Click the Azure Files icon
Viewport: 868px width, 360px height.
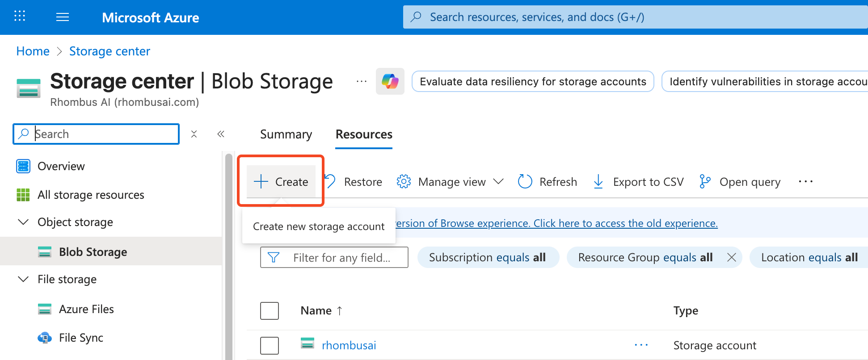coord(45,309)
